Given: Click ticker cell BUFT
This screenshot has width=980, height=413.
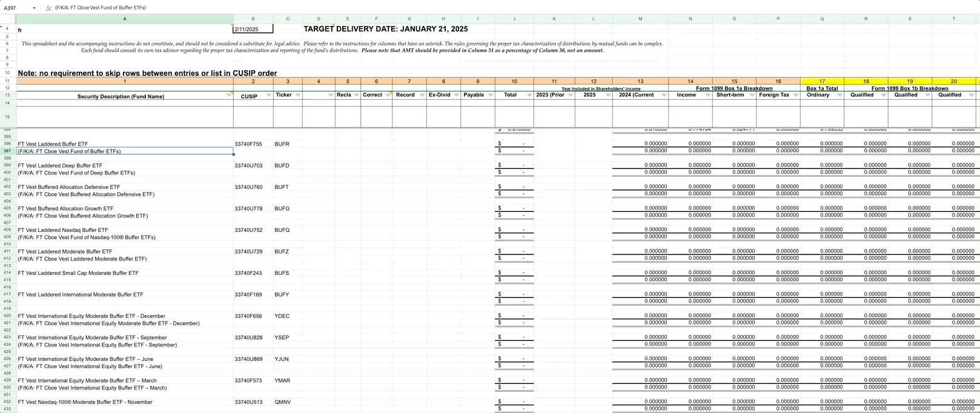Looking at the screenshot, I should 288,187.
